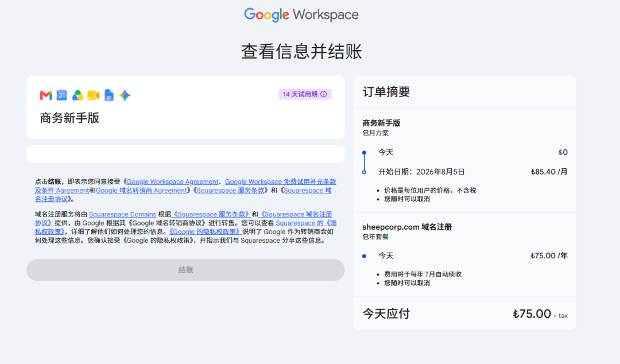Open Squarespace 的《隐私权政策》 link
This screenshot has width=620, height=364.
tap(306, 223)
